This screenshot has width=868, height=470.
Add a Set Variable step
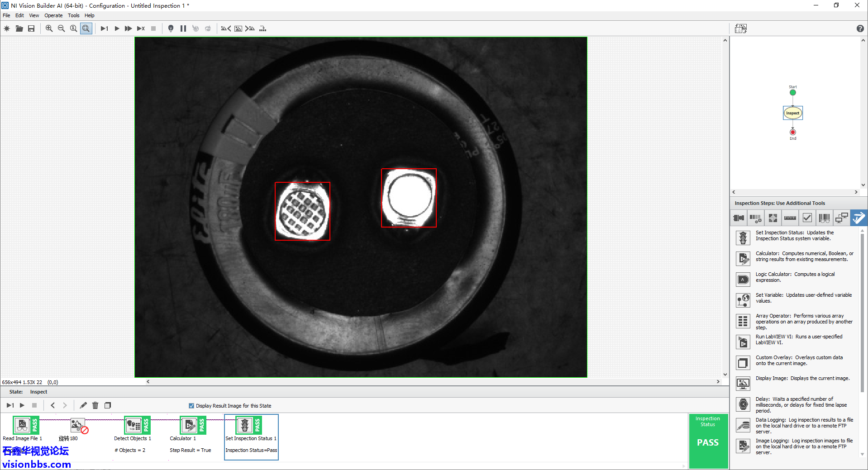[x=795, y=299]
